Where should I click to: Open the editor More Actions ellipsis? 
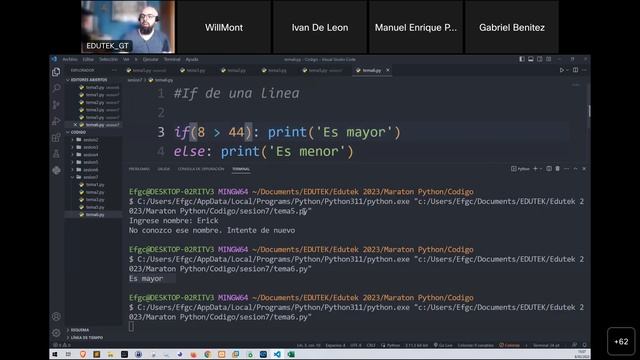click(x=584, y=70)
